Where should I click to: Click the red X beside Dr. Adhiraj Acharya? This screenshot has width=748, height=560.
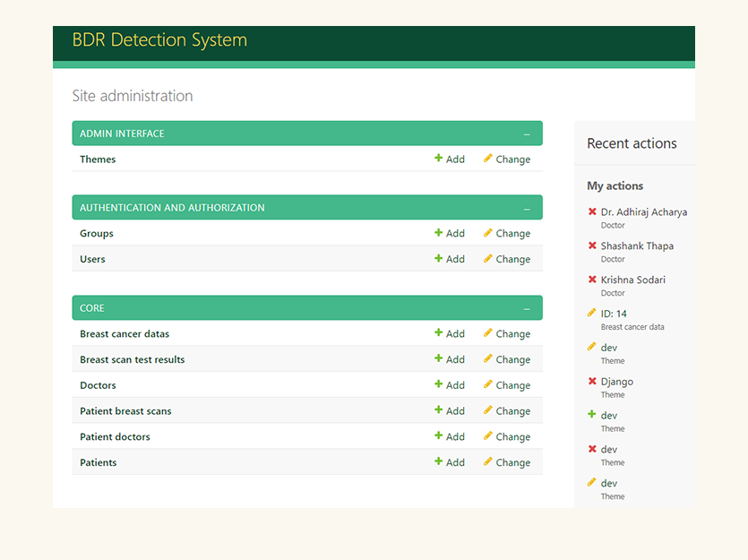pos(592,211)
